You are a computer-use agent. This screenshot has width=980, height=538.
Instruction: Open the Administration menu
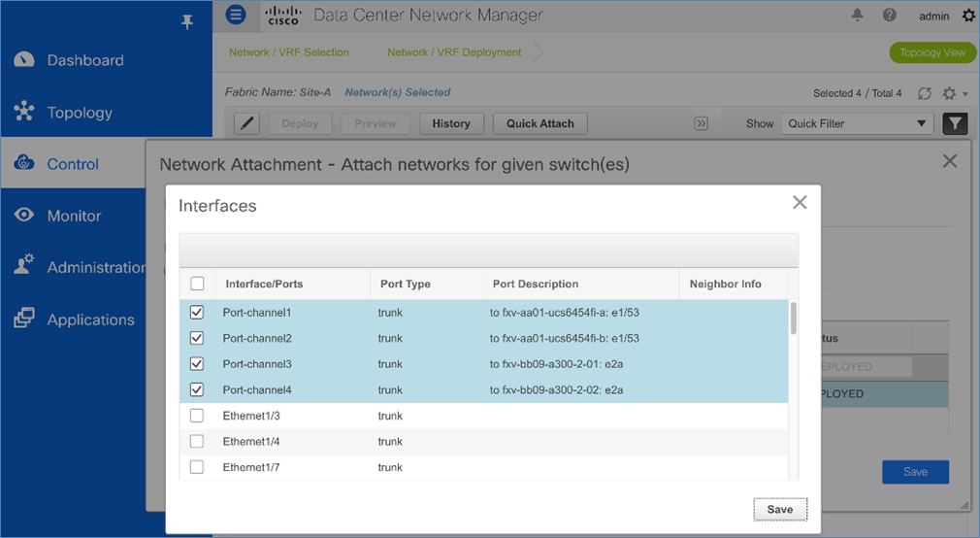[97, 267]
